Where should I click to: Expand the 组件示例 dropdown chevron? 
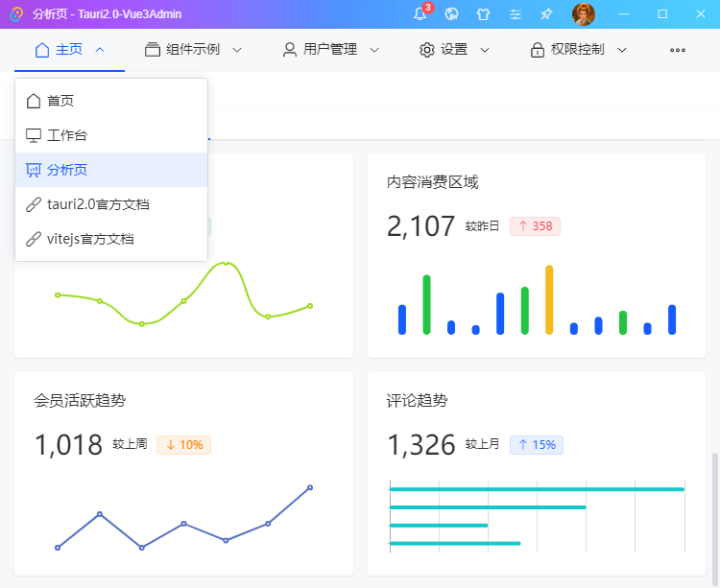point(237,50)
